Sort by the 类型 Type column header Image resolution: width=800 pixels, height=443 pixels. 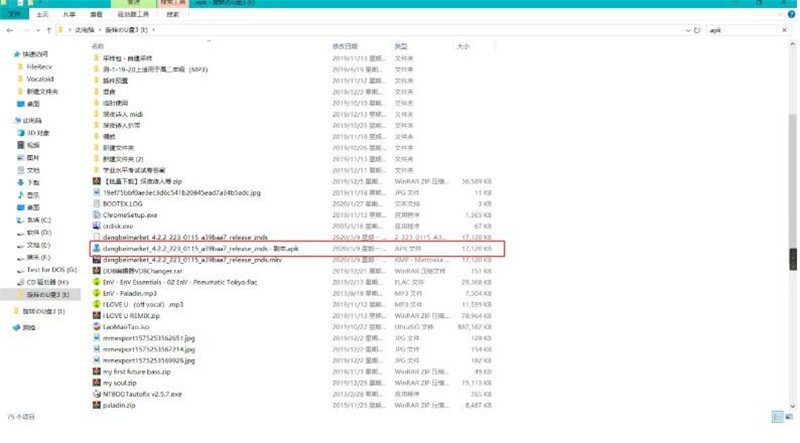coord(401,46)
